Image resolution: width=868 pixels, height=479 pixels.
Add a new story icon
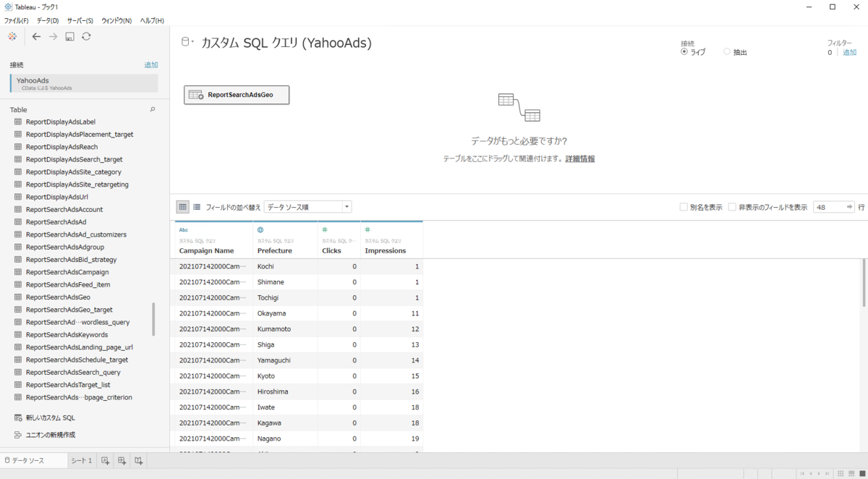pyautogui.click(x=139, y=460)
